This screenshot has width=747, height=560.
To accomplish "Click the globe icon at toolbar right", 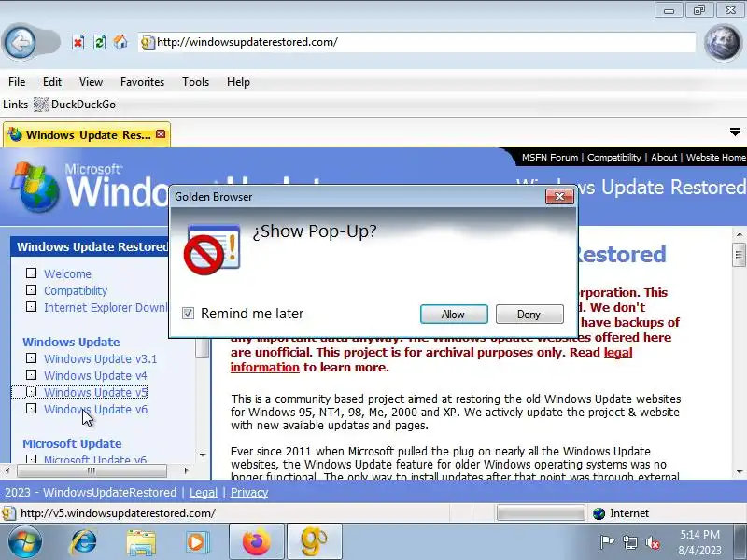I will (x=722, y=43).
